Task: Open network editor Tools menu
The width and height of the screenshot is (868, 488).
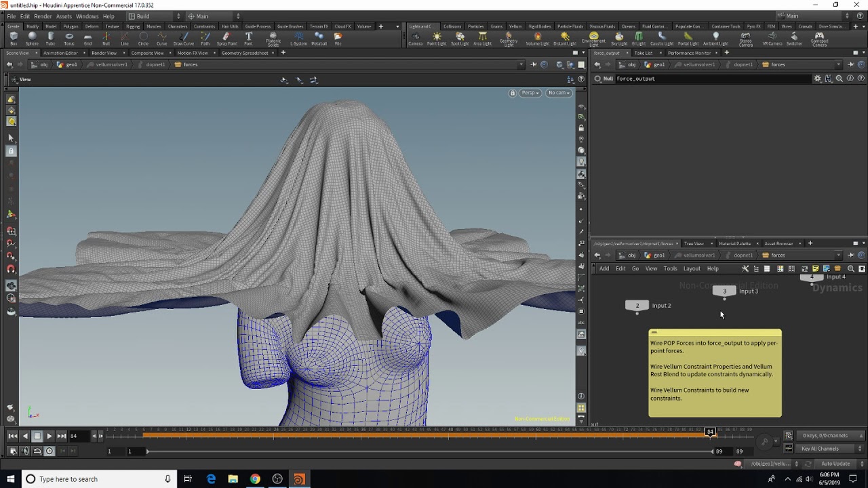Action: [670, 268]
